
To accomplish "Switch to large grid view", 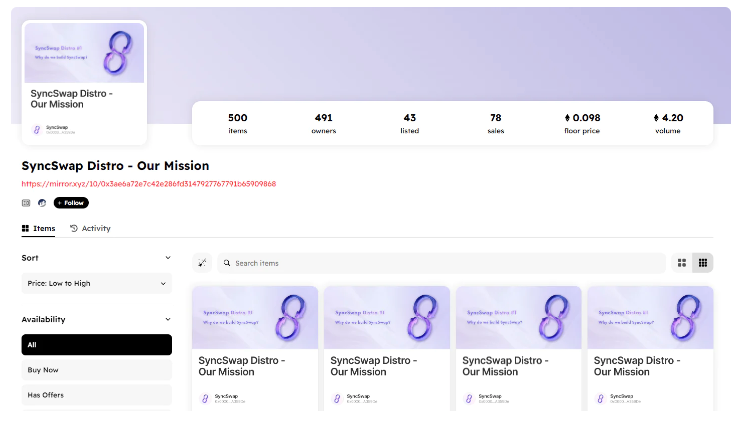I will pyautogui.click(x=682, y=263).
